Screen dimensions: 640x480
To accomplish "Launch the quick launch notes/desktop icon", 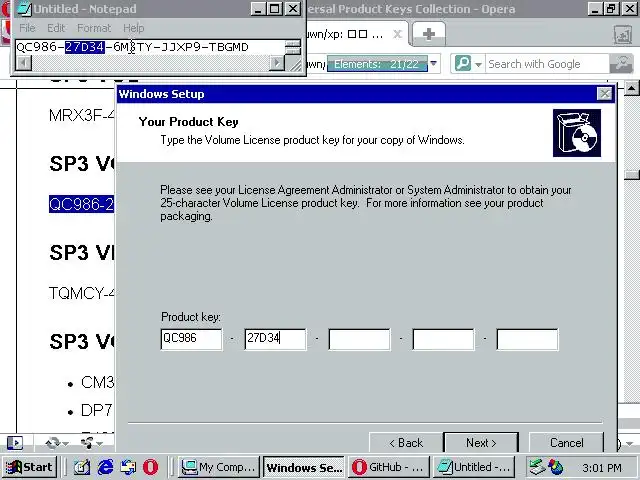I will [x=82, y=467].
